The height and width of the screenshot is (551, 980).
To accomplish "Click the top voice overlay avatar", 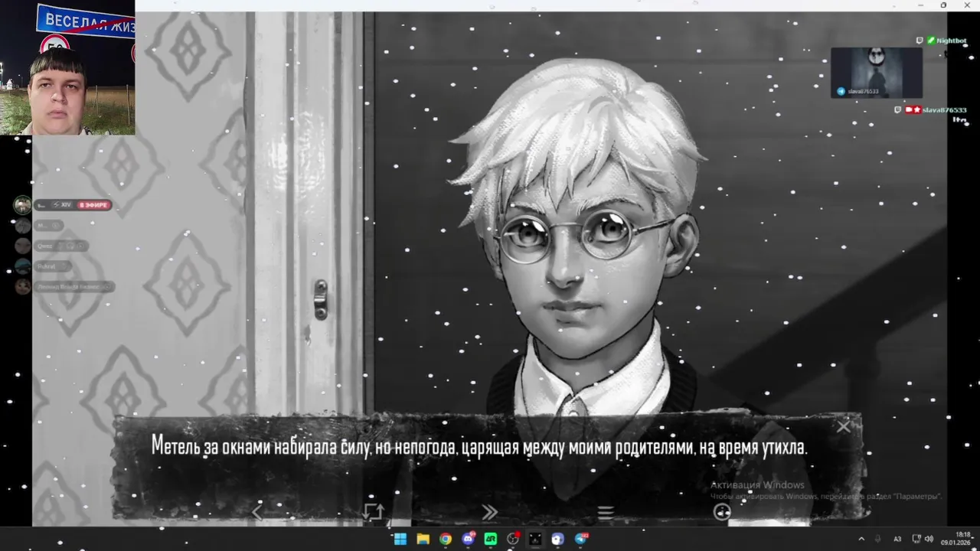I will [x=23, y=205].
